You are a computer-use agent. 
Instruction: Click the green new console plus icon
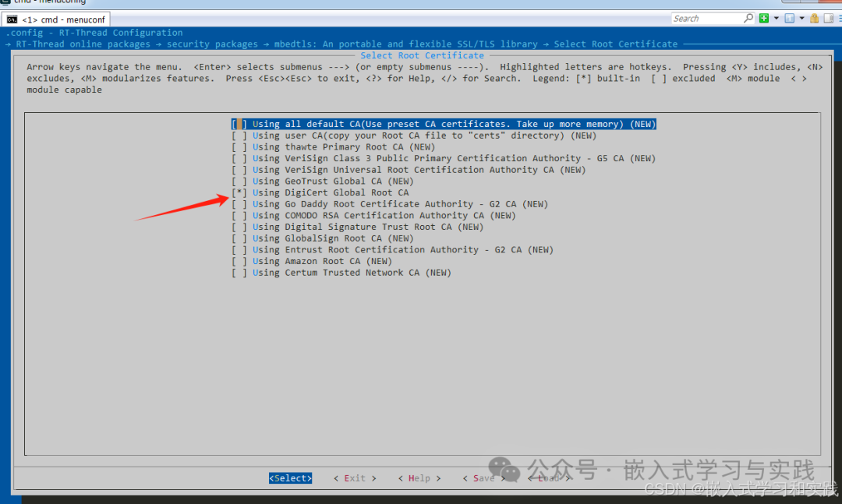pos(764,18)
